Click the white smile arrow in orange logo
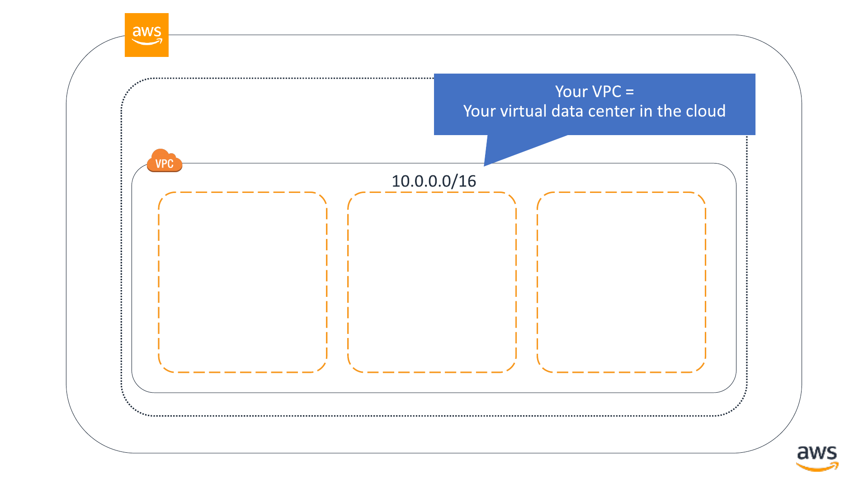This screenshot has width=868, height=488. 147,42
